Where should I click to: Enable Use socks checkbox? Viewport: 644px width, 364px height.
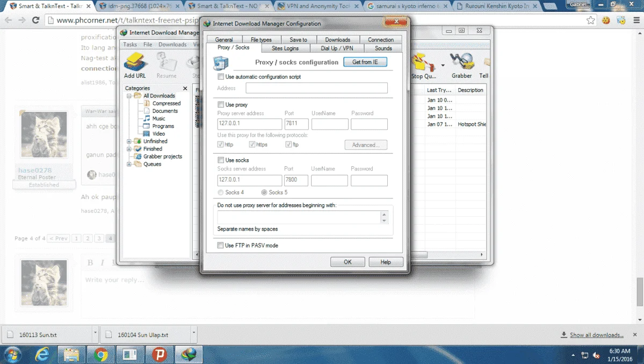click(221, 160)
